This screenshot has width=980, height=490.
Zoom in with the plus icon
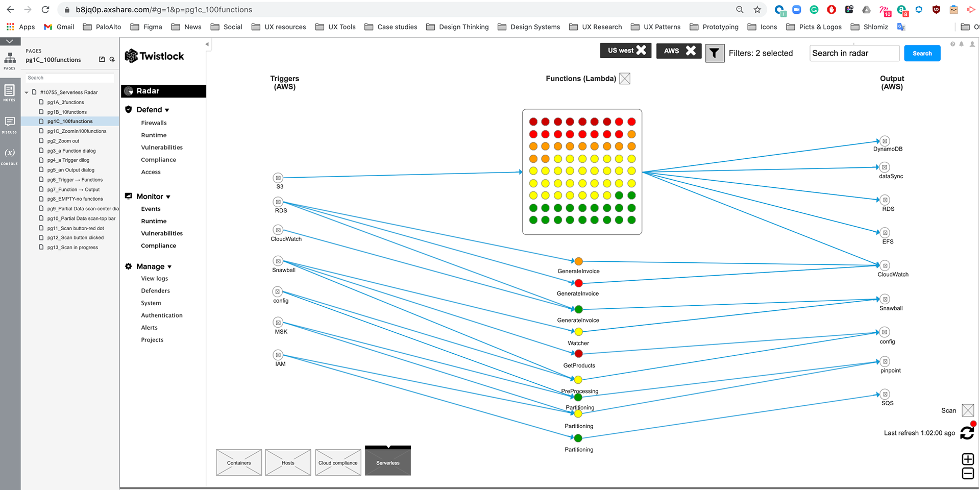968,459
